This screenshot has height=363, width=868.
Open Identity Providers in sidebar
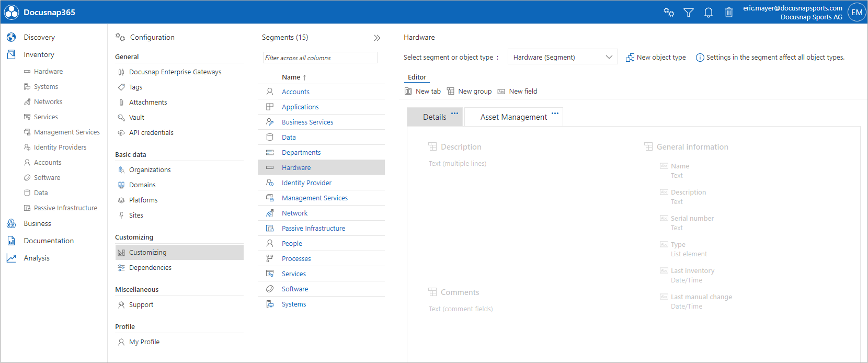click(x=60, y=148)
